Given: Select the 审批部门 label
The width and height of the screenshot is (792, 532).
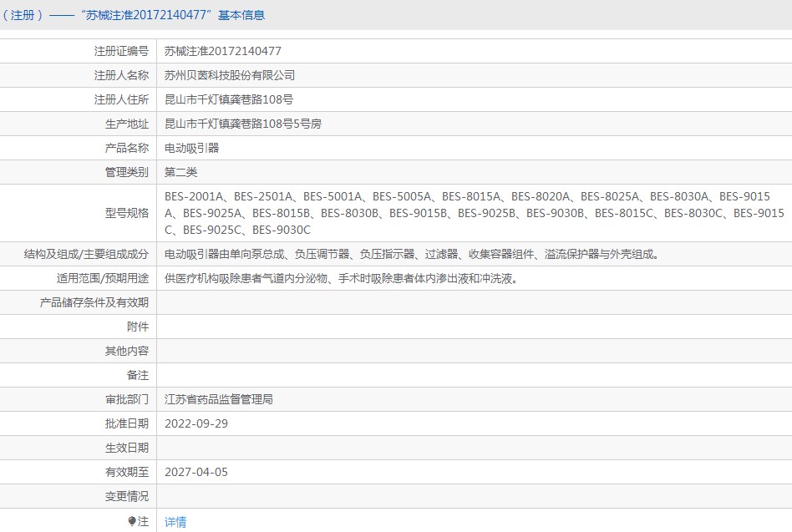Looking at the screenshot, I should click(127, 399).
